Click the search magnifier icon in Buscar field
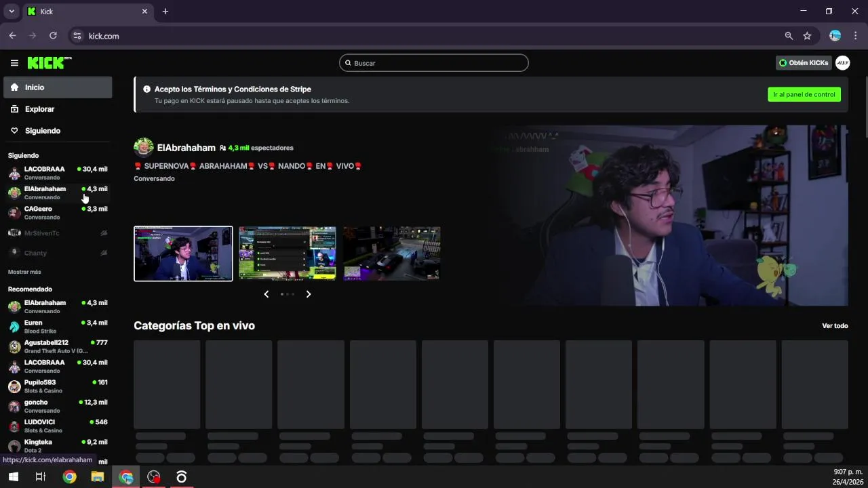Image resolution: width=868 pixels, height=488 pixels. (x=348, y=63)
